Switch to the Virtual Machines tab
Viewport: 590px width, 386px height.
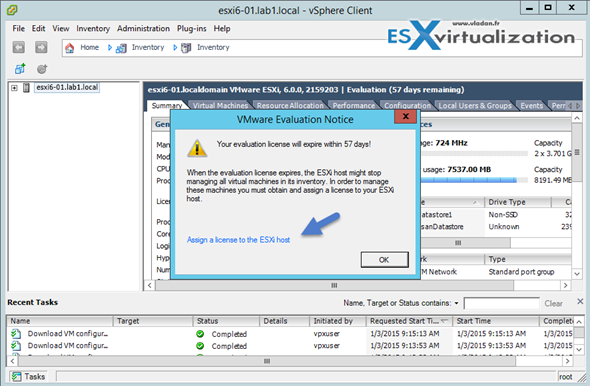coord(220,106)
